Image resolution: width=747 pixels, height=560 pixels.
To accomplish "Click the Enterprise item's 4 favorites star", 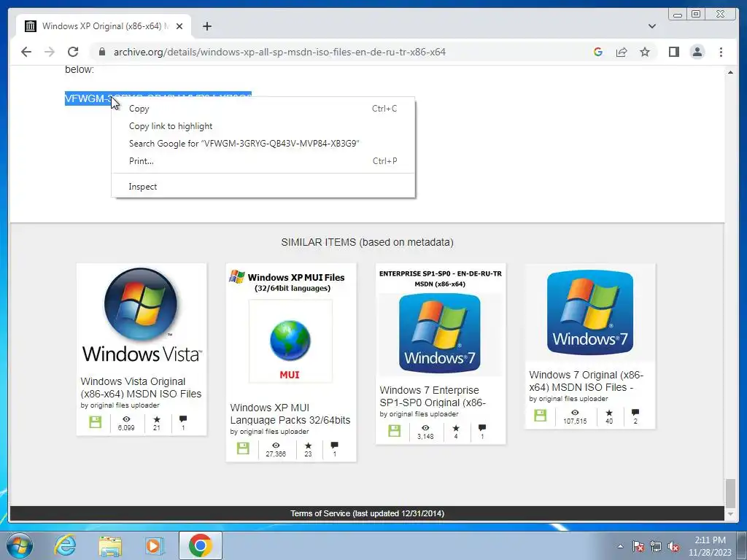I will coord(456,427).
